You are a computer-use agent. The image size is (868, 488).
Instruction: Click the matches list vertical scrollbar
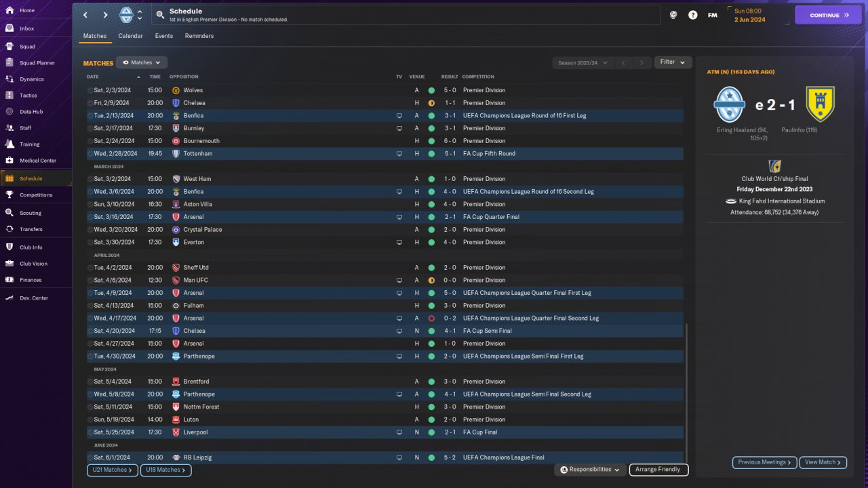(x=687, y=392)
